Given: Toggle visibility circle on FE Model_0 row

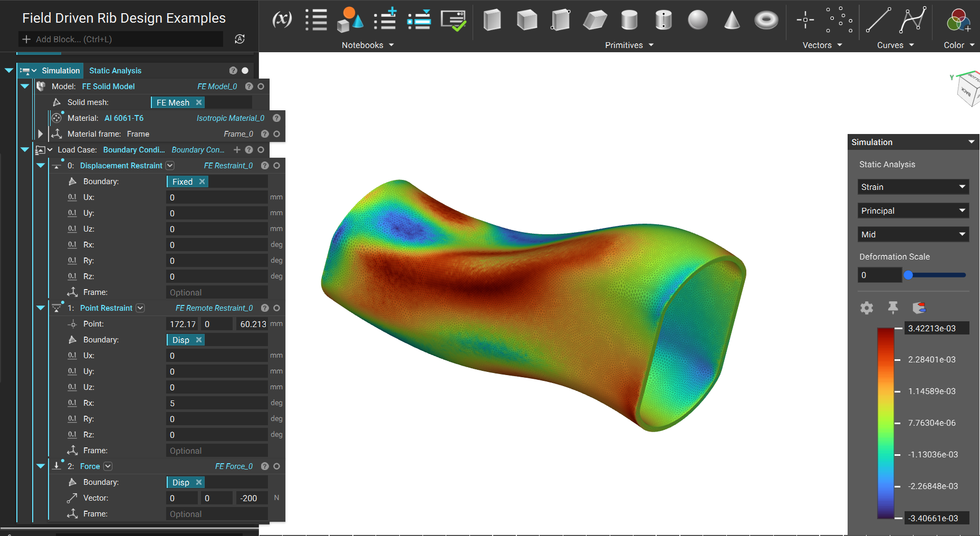Looking at the screenshot, I should click(261, 87).
